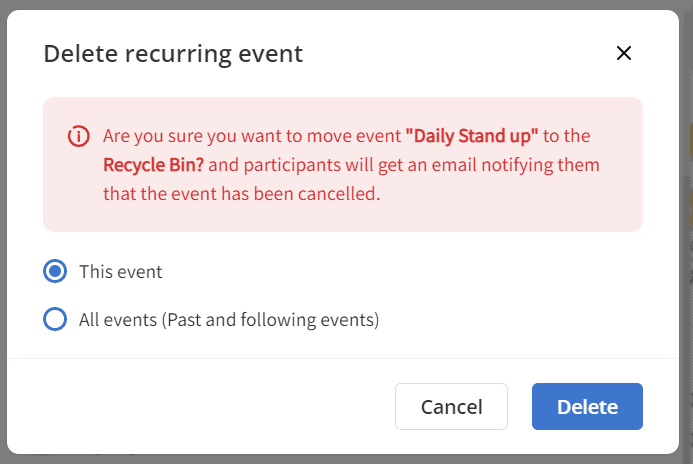693x464 pixels.
Task: Click the red info icon in the warning
Action: point(79,136)
